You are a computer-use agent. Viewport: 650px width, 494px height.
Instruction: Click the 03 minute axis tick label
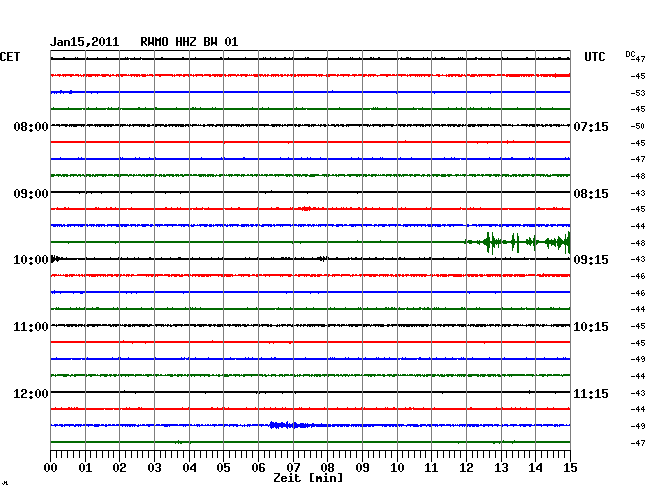point(154,468)
